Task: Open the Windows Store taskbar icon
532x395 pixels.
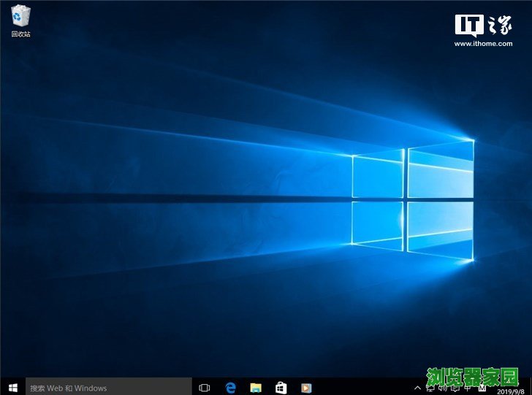Action: click(281, 387)
